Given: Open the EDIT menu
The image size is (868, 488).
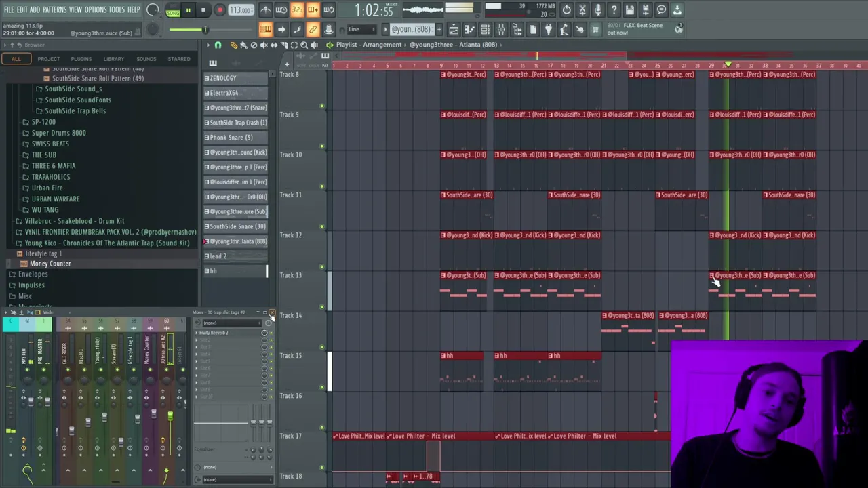Looking at the screenshot, I should tap(22, 9).
